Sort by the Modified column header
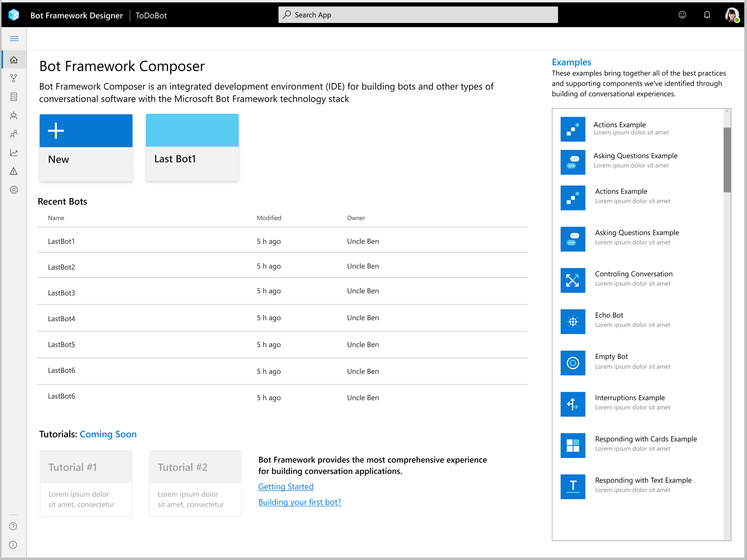This screenshot has height=560, width=747. pos(269,218)
